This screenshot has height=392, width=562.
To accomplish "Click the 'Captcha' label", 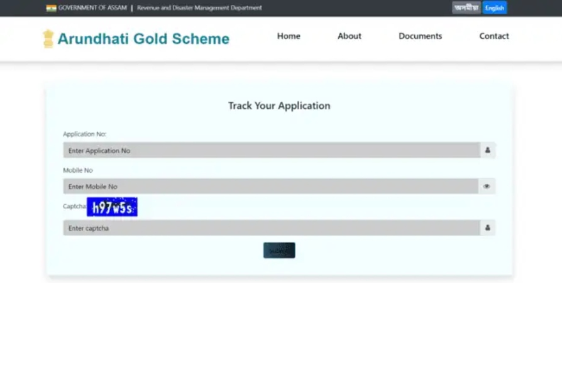I will pyautogui.click(x=75, y=207).
